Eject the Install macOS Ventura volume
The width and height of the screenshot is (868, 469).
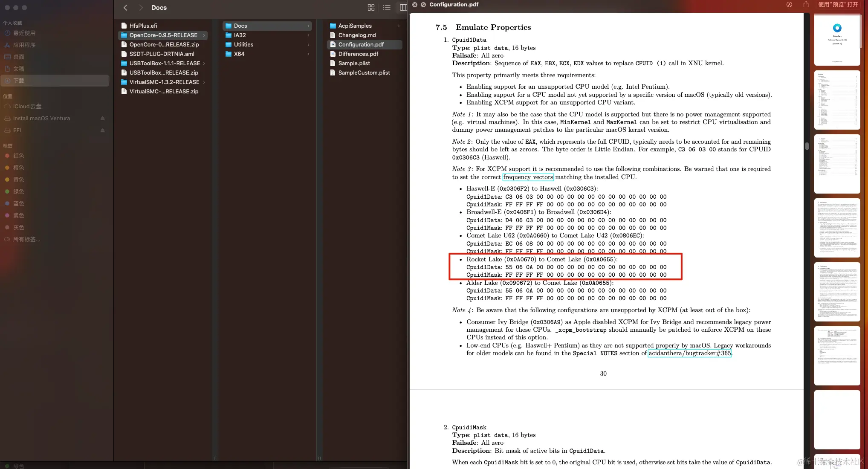coord(102,119)
